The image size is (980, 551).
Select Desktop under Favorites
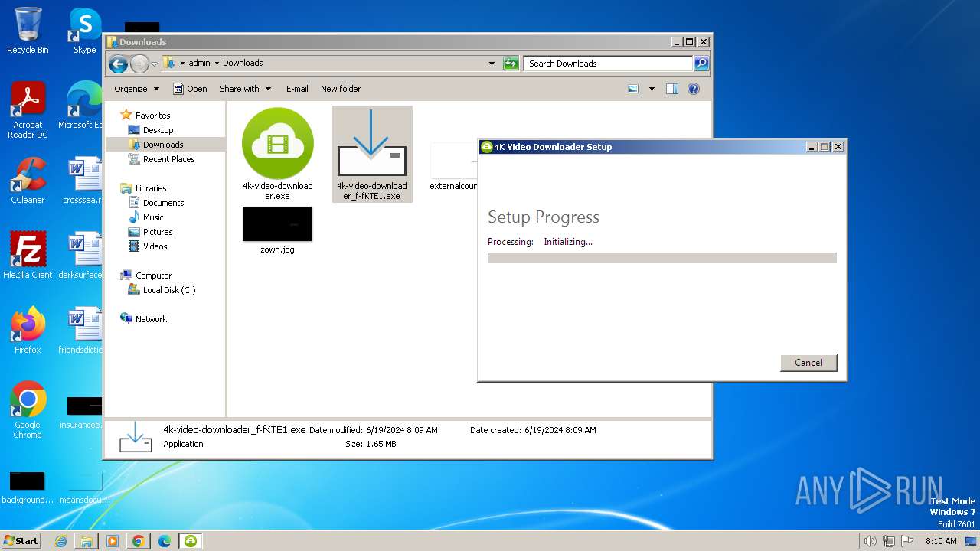click(x=158, y=130)
